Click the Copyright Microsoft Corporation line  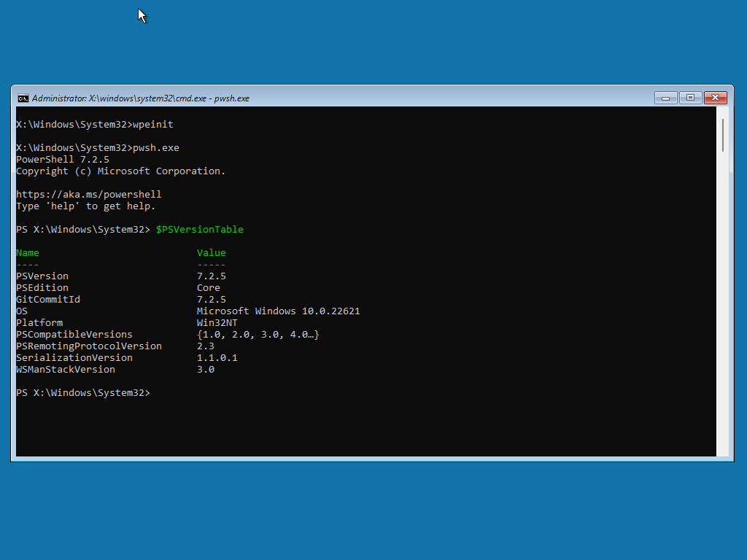coord(120,171)
